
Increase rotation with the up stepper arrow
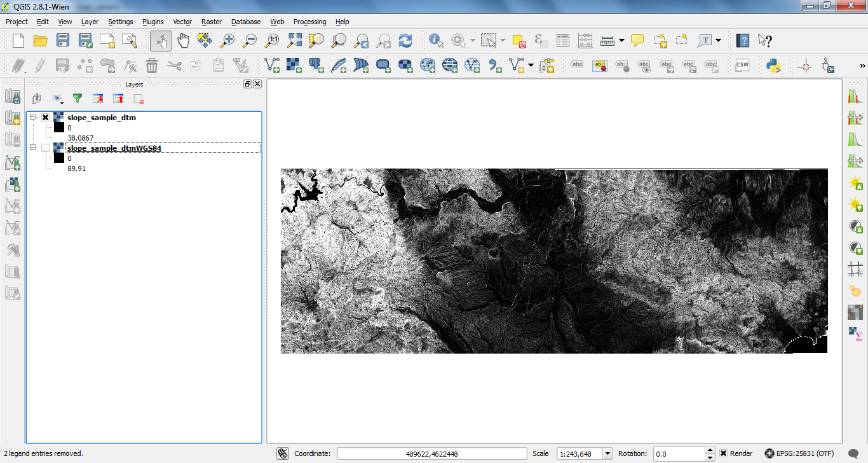710,450
